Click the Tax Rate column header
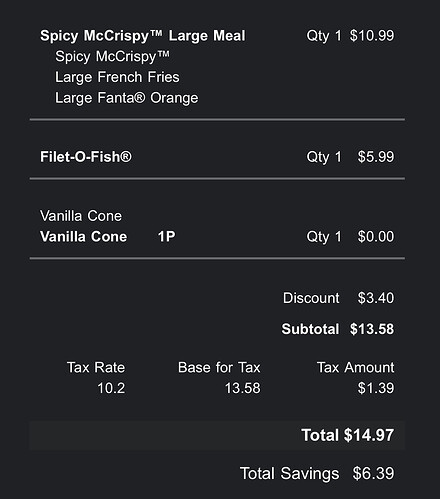This screenshot has width=440, height=499. coord(96,368)
